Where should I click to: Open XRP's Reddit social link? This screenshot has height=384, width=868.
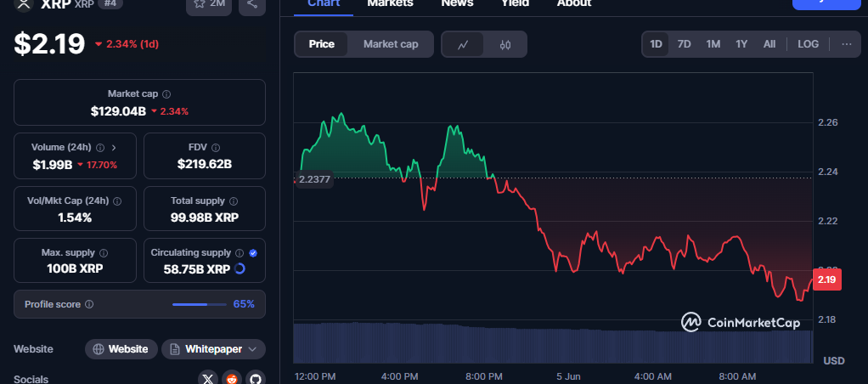pos(231,379)
